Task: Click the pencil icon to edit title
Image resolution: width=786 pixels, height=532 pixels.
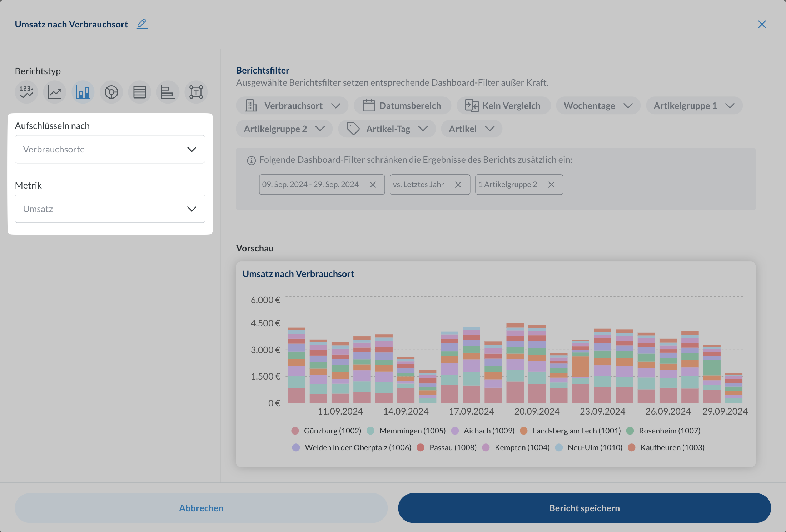Action: pyautogui.click(x=142, y=24)
